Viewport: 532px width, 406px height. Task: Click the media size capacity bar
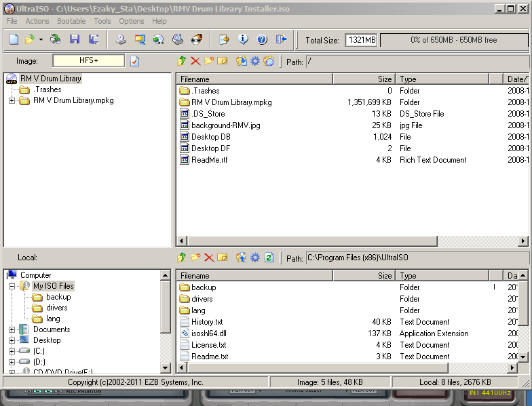pos(454,40)
